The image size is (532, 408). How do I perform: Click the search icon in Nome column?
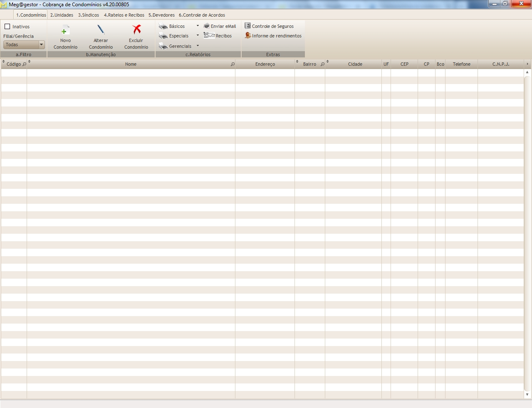233,64
